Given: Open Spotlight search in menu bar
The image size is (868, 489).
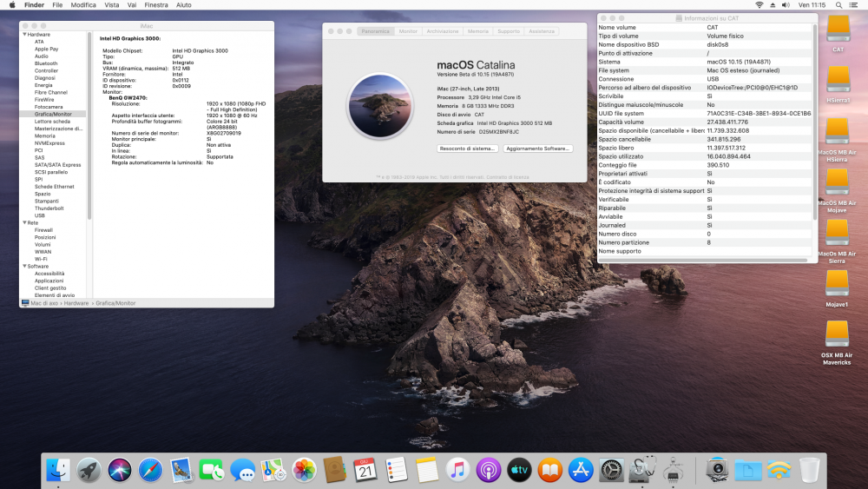Looking at the screenshot, I should tap(838, 5).
